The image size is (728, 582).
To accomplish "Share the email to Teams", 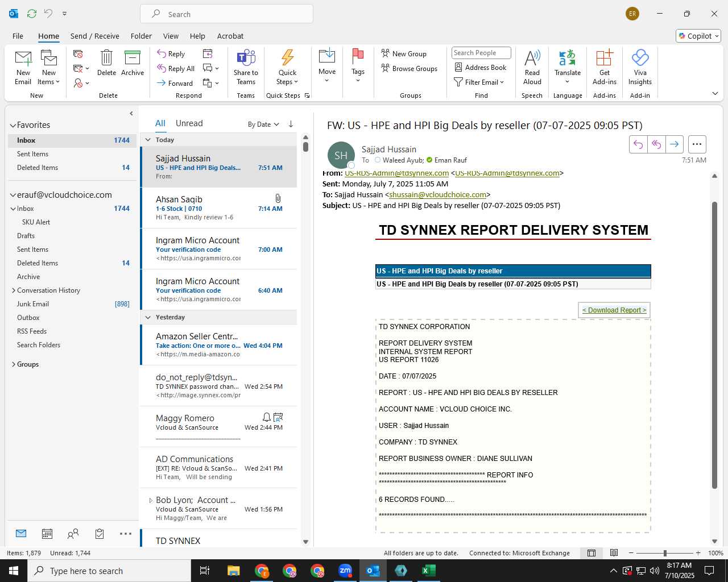I will [246, 68].
